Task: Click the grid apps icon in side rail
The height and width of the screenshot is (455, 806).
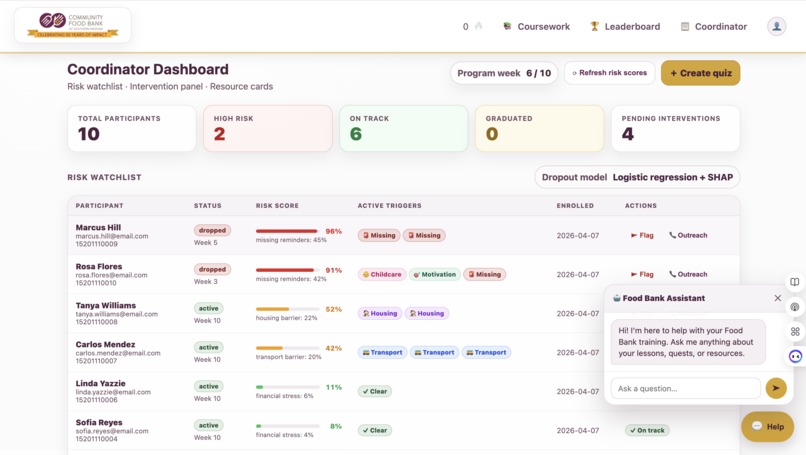Action: (795, 332)
